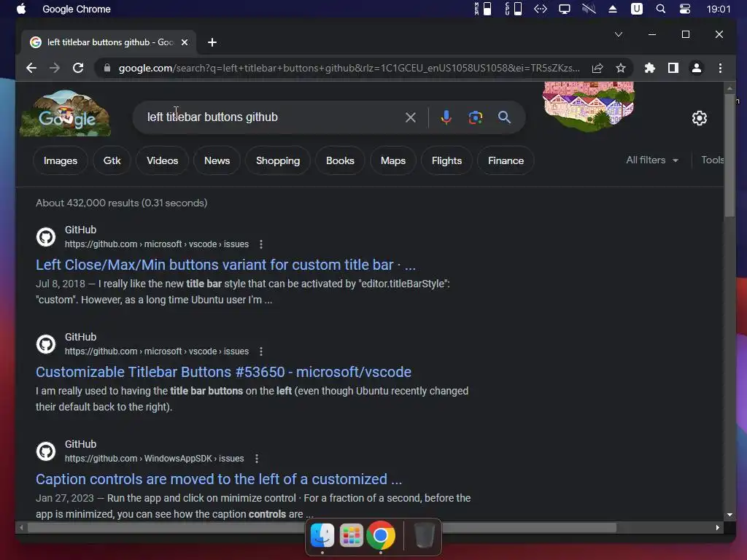Bookmark this page with the star icon
This screenshot has height=560, width=747.
621,68
